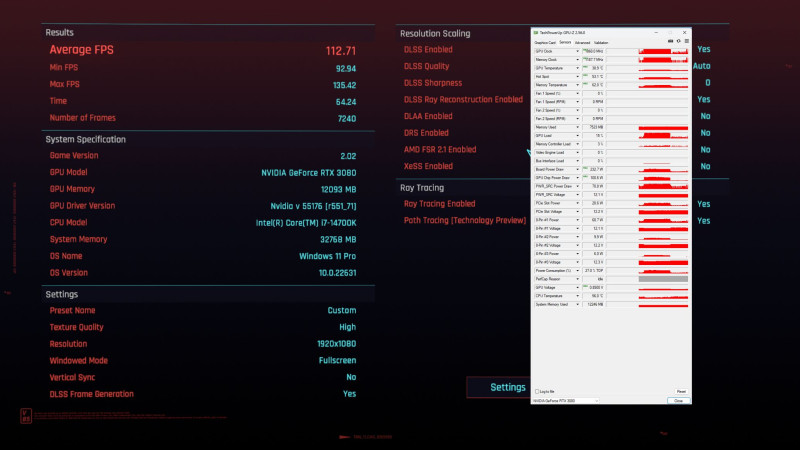The width and height of the screenshot is (800, 450).
Task: Click the GPU Load value field
Action: [x=593, y=136]
